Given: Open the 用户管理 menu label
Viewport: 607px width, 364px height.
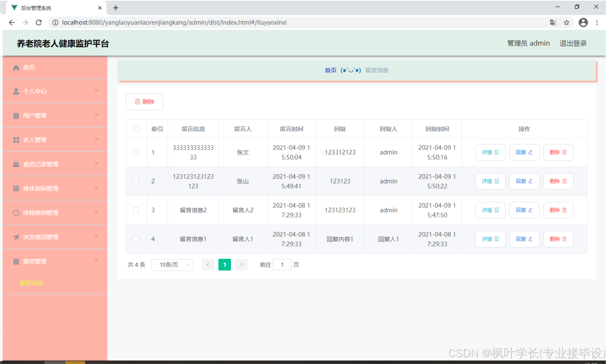Looking at the screenshot, I should (x=35, y=116).
